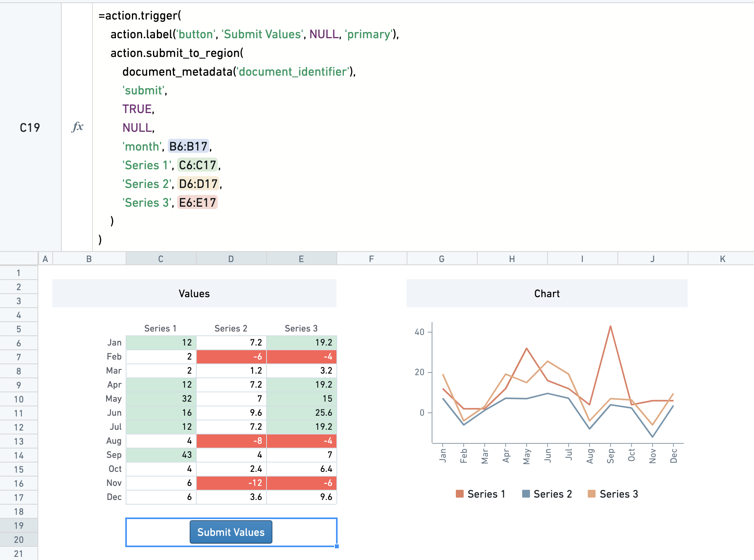This screenshot has width=754, height=560.
Task: Click the B6:B17 range reference in formula
Action: [188, 146]
